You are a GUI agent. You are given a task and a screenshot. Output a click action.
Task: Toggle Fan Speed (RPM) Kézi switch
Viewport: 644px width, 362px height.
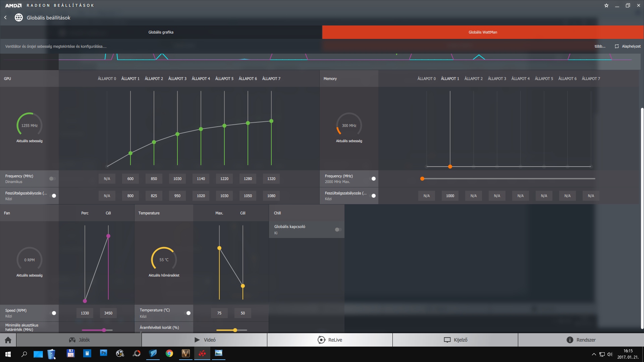53,313
